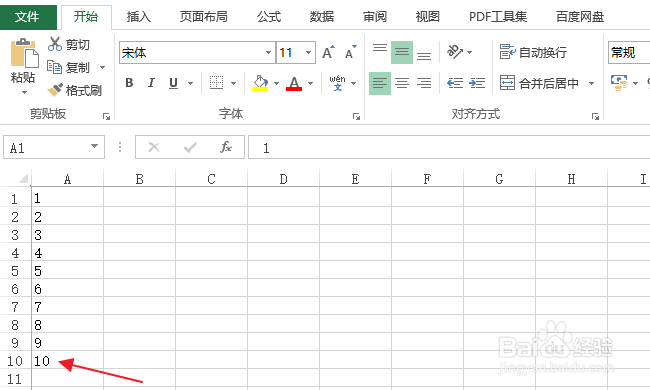
Task: Select cell A5 containing 5
Action: [x=68, y=271]
